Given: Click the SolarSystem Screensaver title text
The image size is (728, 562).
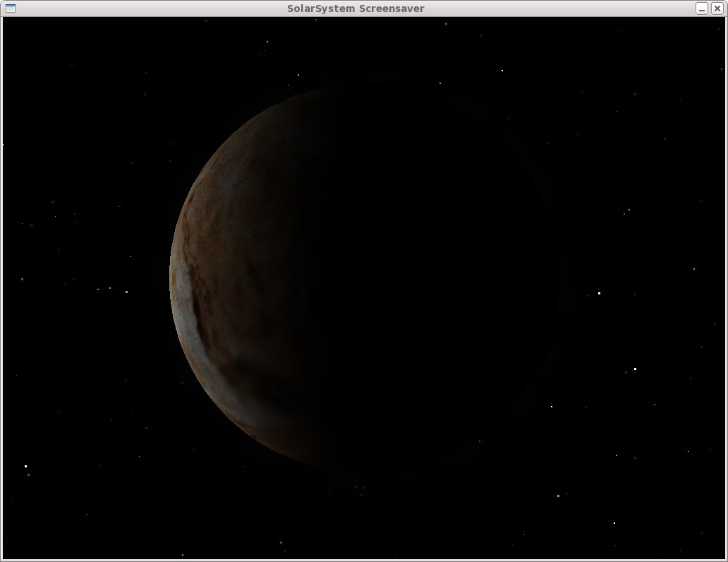Looking at the screenshot, I should [x=356, y=8].
